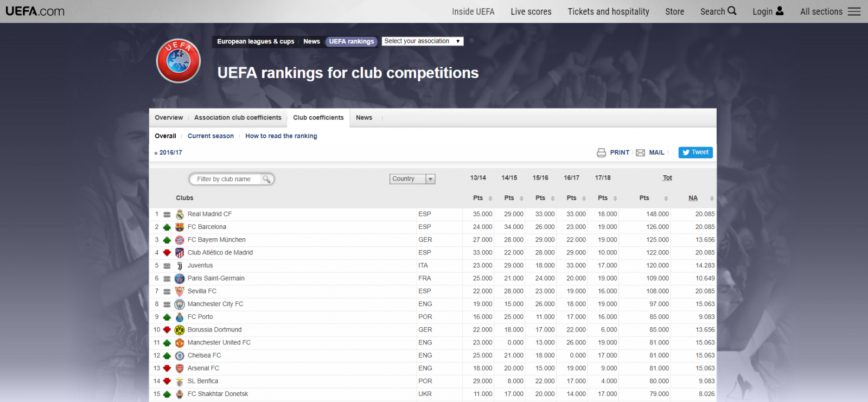The height and width of the screenshot is (402, 868).
Task: Select the Overall sub-tab
Action: tap(165, 136)
